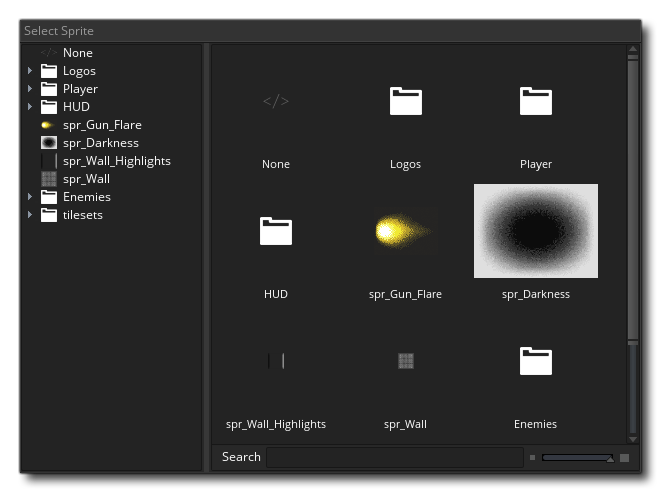
Task: Select the None sprite icon in grid
Action: (x=276, y=101)
